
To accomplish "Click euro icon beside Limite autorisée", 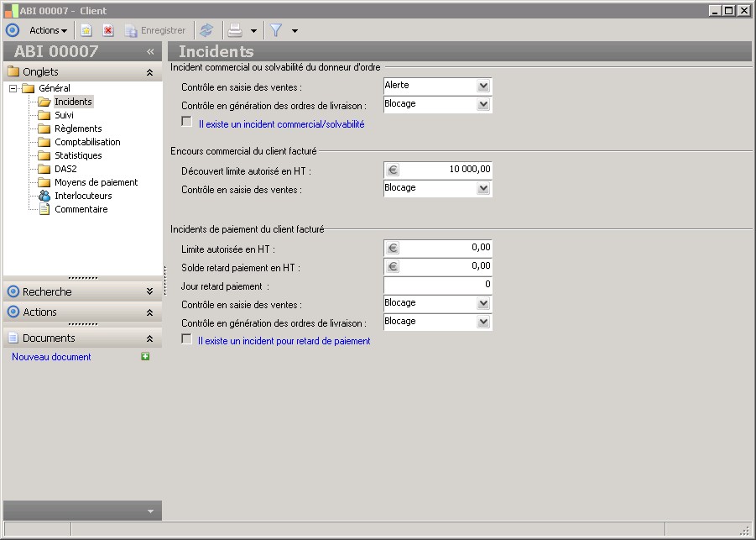I will tap(393, 248).
